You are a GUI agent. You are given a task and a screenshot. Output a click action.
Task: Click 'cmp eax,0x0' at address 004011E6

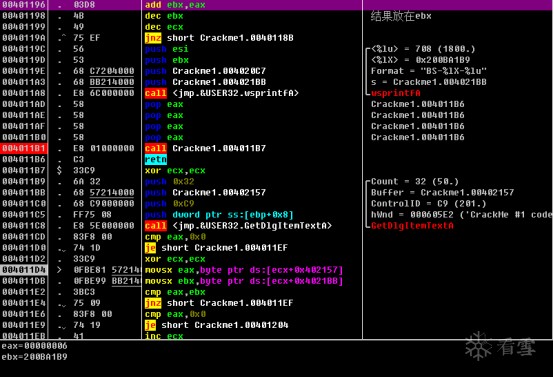pos(175,314)
